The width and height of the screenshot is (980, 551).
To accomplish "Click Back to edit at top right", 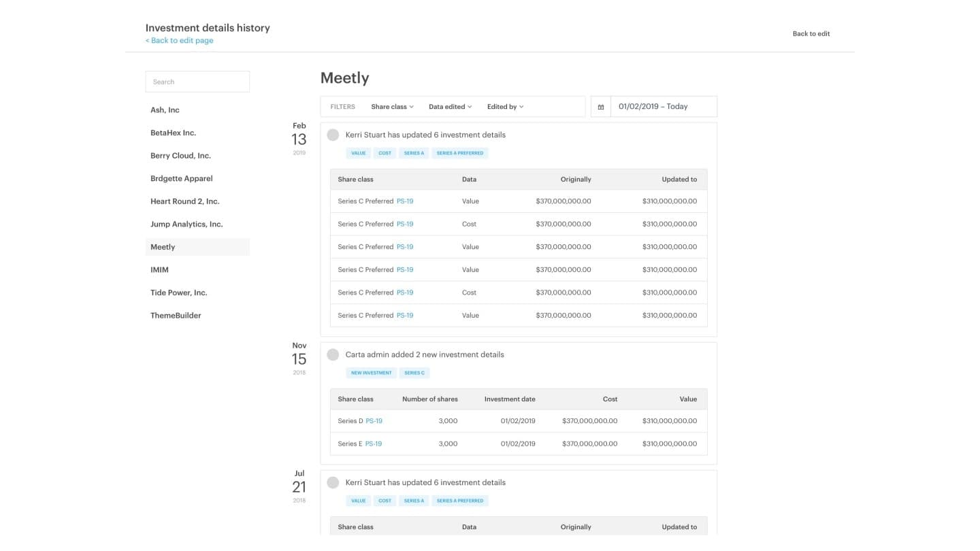I will (811, 33).
